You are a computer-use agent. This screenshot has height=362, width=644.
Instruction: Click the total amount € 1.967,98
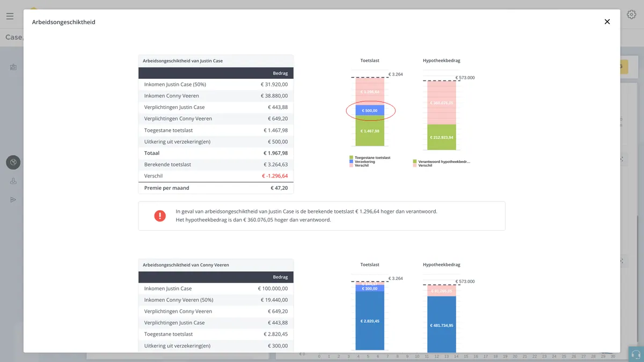[276, 153]
